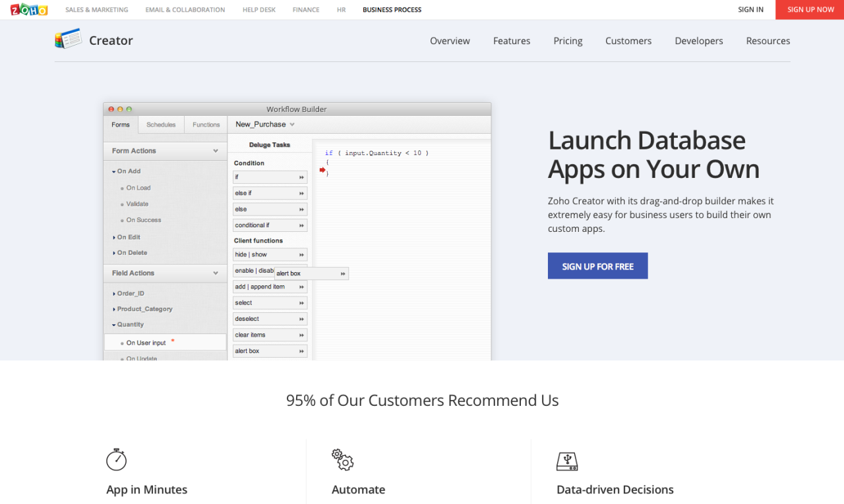Click the 'deselect' task
844x504 pixels.
pos(270,319)
